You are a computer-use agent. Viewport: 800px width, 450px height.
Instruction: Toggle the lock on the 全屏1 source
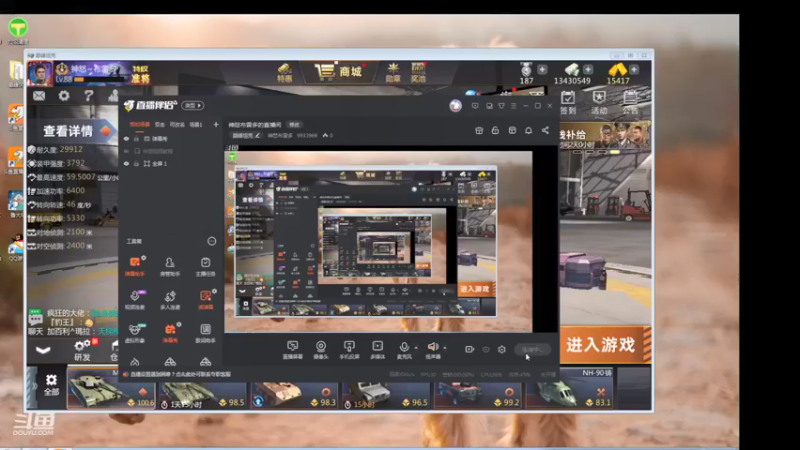(136, 164)
